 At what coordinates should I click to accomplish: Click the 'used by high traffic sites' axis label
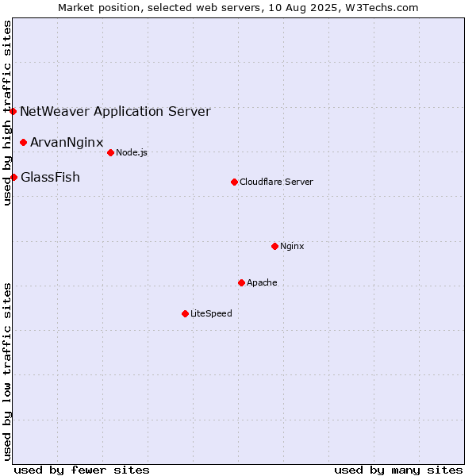click(x=6, y=113)
